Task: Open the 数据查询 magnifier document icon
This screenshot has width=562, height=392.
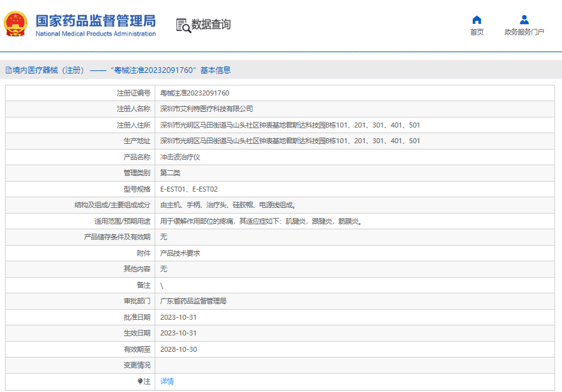Action: tap(183, 25)
